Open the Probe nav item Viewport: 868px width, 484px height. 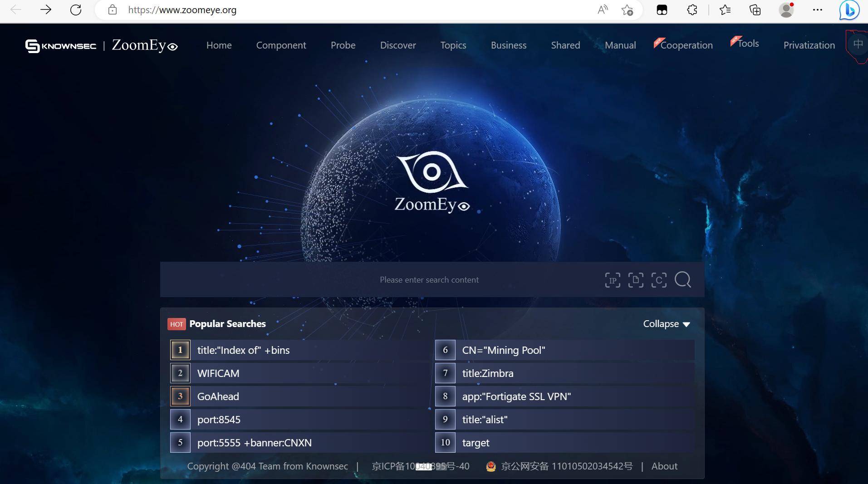pos(343,45)
